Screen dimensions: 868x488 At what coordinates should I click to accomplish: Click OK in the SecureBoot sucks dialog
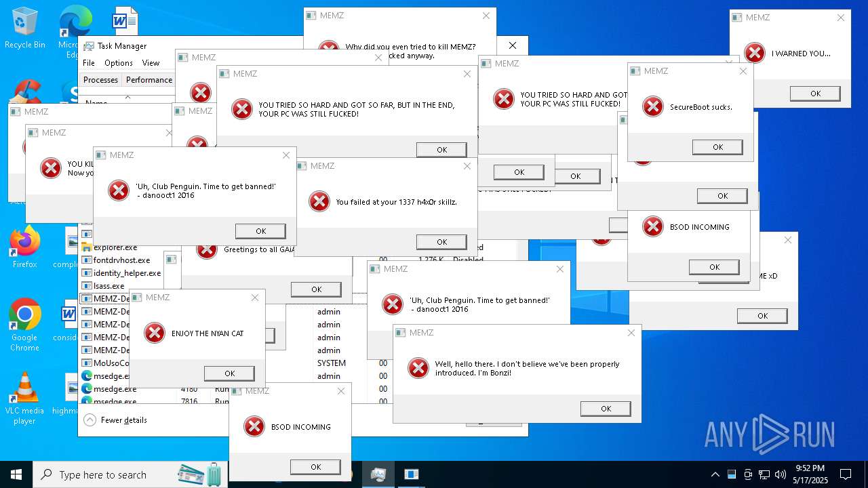pos(717,147)
